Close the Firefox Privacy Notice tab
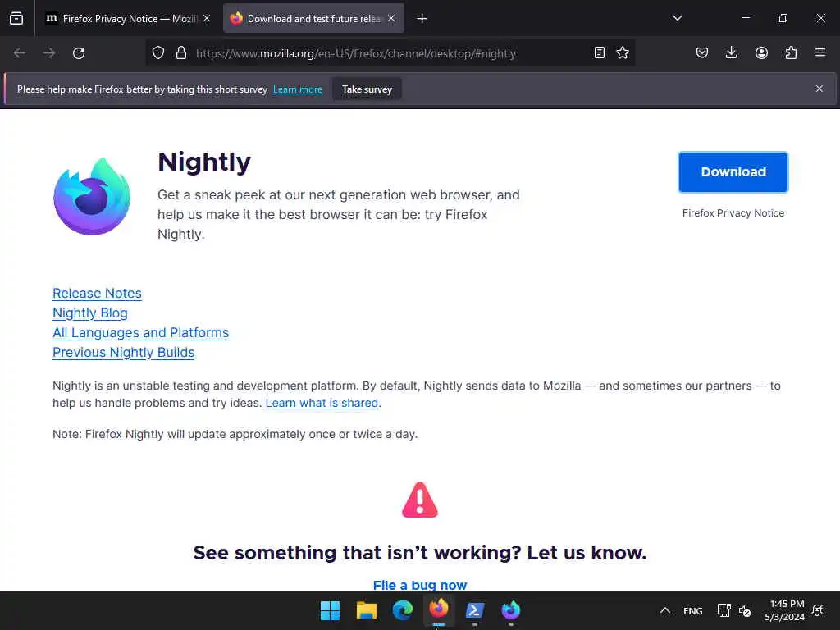 207,18
